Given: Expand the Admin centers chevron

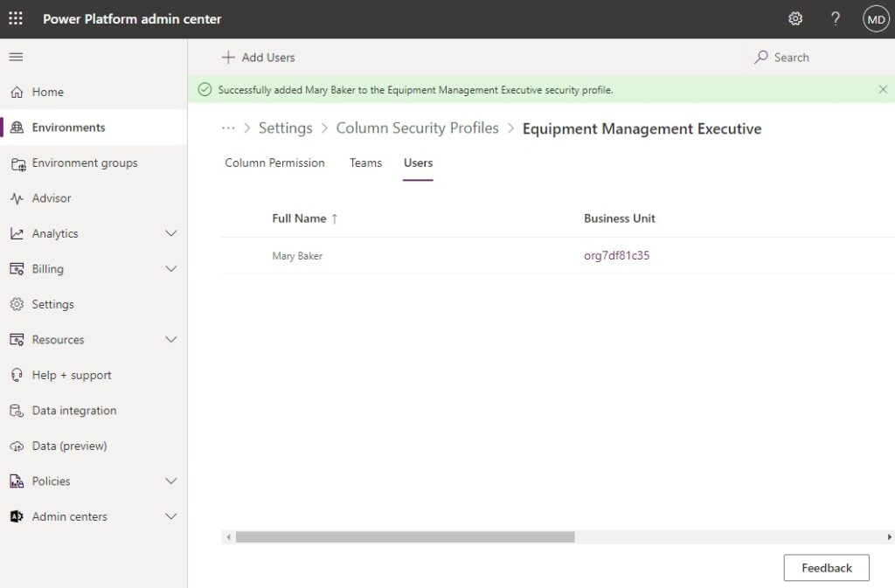Looking at the screenshot, I should coord(170,516).
